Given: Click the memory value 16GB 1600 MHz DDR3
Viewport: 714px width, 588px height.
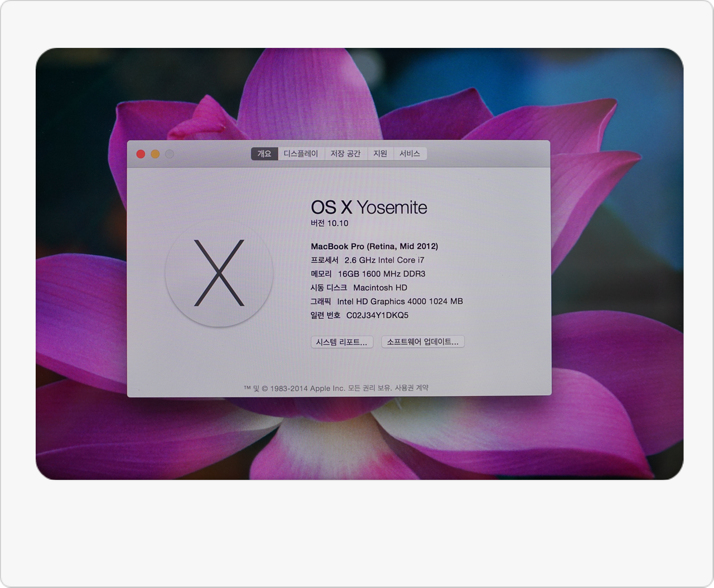Looking at the screenshot, I should (x=382, y=274).
